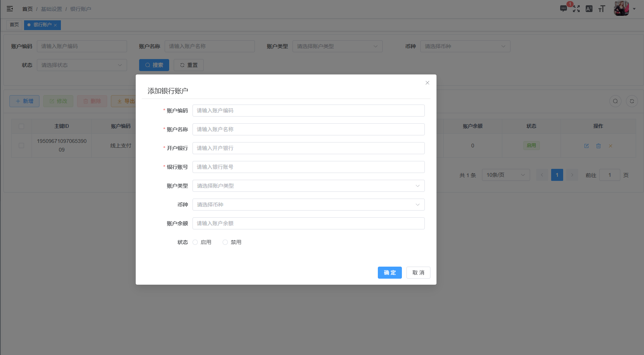The width and height of the screenshot is (644, 355).
Task: Click the 银行账号 input field
Action: (x=308, y=167)
